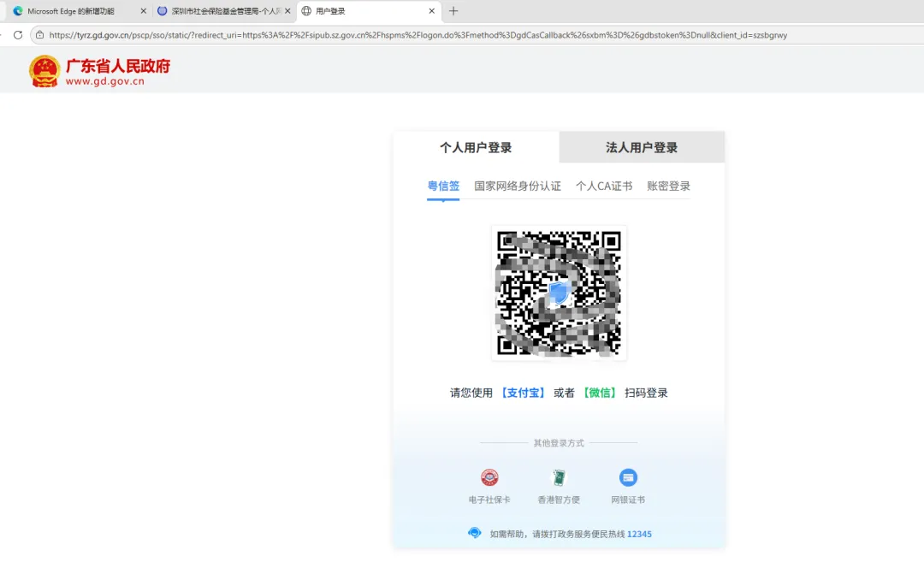
Task: Click the Edge logo favicon on first tab
Action: tap(18, 10)
